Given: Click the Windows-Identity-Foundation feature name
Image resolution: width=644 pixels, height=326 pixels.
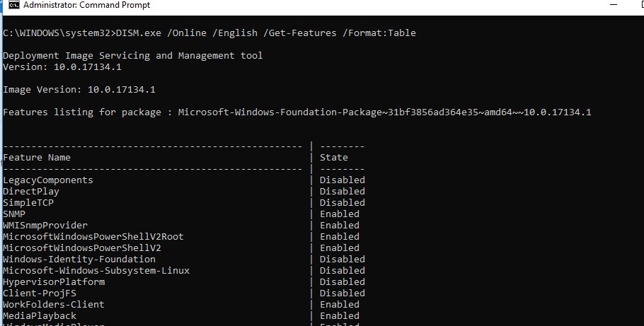Looking at the screenshot, I should pyautogui.click(x=79, y=259).
